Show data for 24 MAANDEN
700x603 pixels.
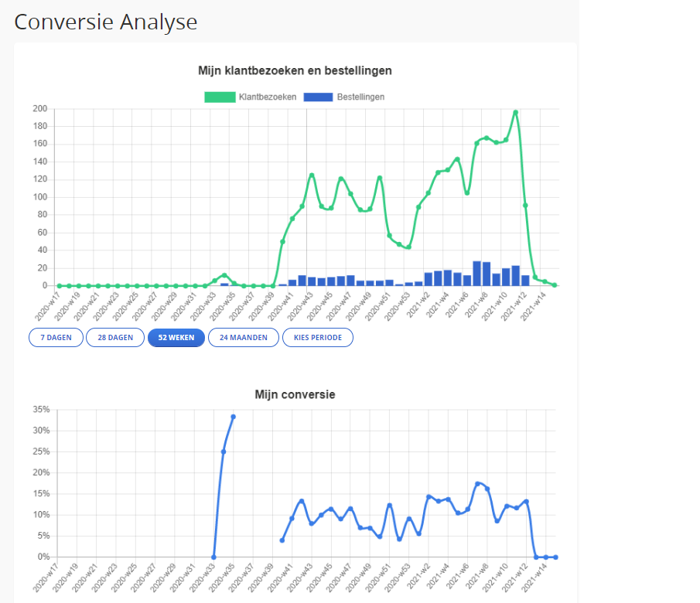(x=244, y=338)
